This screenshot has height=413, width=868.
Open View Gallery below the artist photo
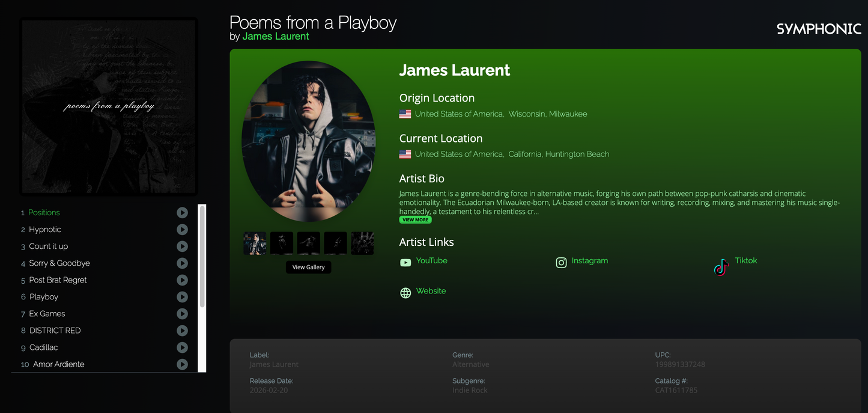pos(308,266)
